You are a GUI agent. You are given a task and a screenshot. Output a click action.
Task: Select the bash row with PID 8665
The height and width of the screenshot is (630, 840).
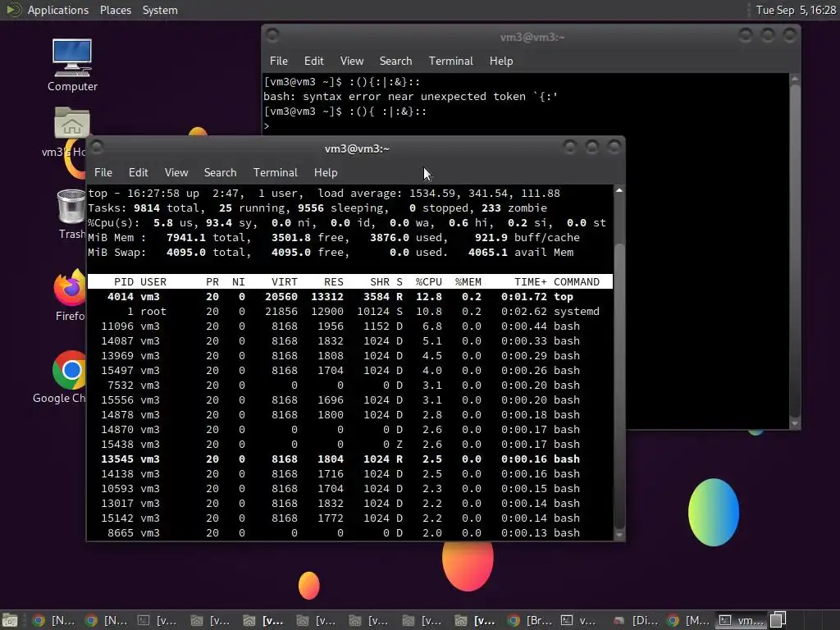pos(349,533)
